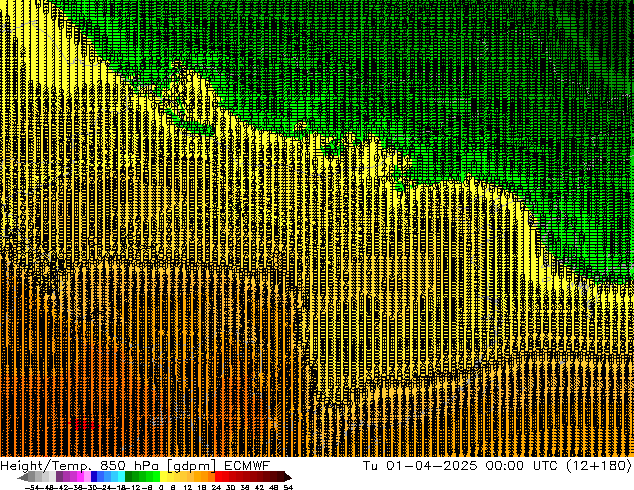Screen dimensions: 634x490
Task: Click the right dark maroon arrow end of the scale
Action: (x=288, y=477)
